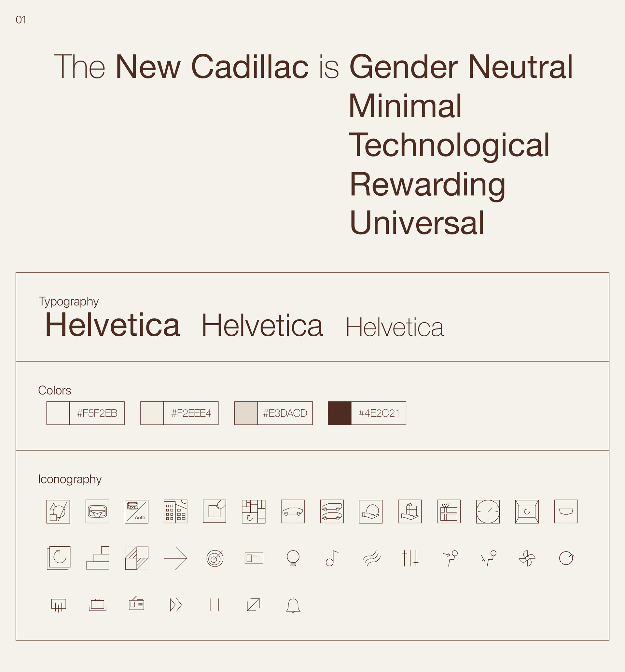Click the right arrow icon

(x=175, y=558)
